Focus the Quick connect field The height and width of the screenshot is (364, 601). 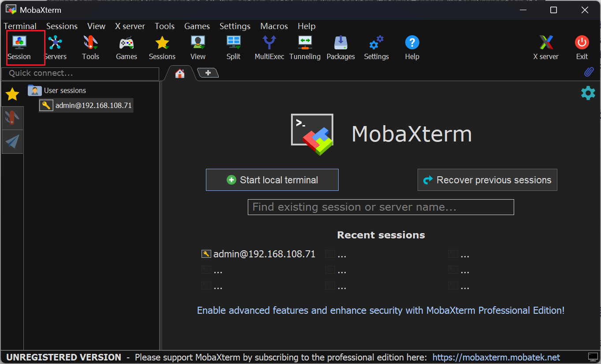point(80,74)
